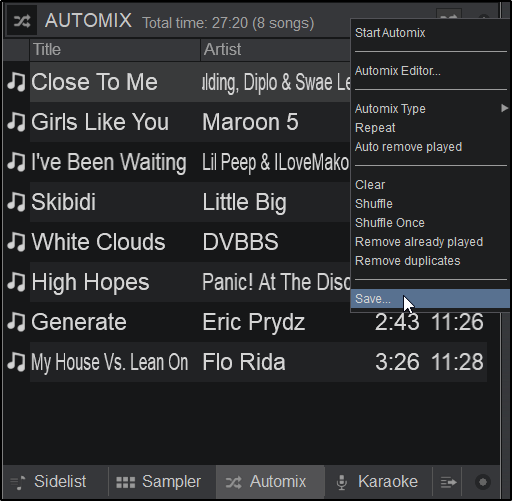Click the Automix shuffle icon in header
The width and height of the screenshot is (512, 501).
(22, 21)
